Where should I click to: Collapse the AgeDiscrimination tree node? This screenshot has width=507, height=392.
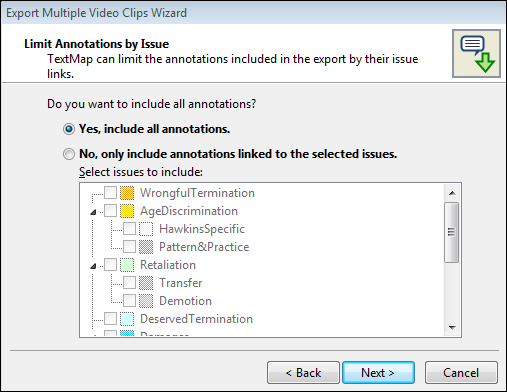coord(93,212)
